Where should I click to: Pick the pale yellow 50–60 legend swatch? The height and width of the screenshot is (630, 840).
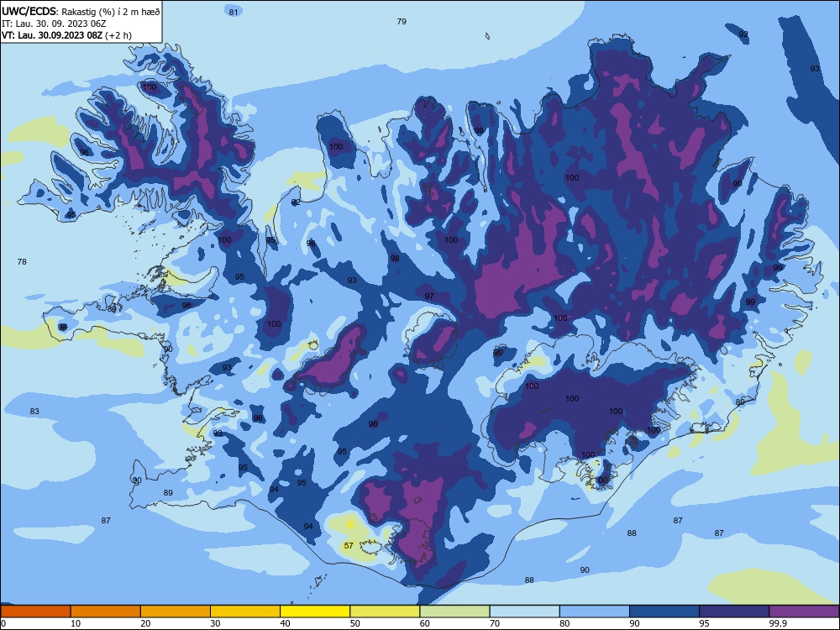385,612
